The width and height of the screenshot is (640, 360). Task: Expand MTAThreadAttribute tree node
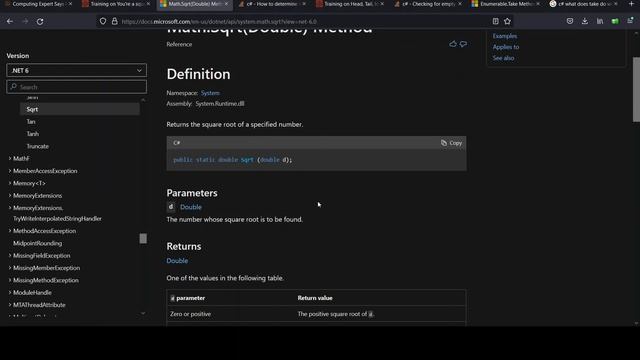(10, 304)
